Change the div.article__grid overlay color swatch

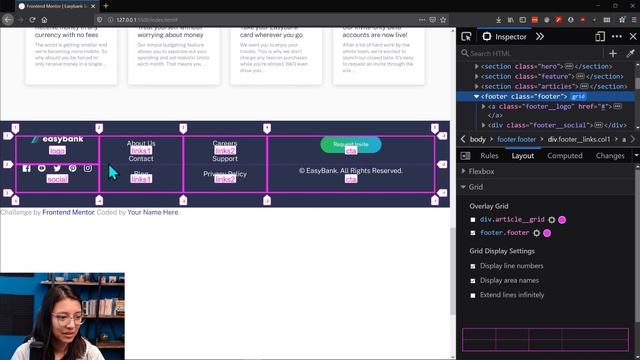click(x=562, y=220)
